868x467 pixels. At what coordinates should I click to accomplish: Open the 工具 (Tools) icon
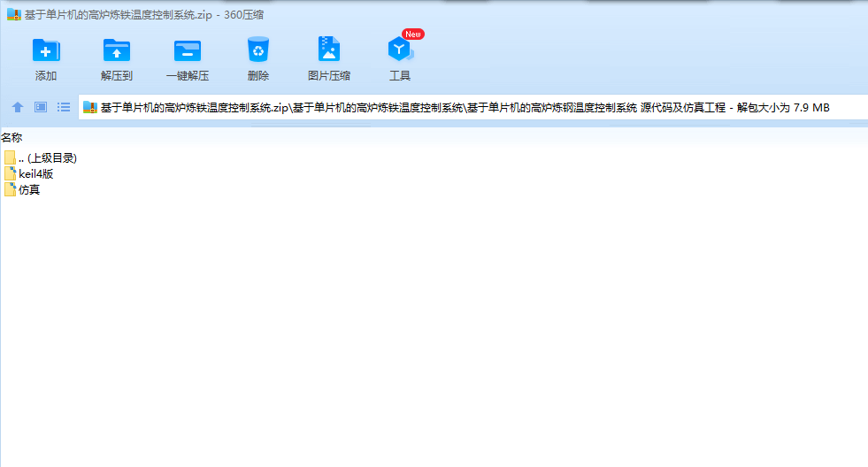point(400,50)
